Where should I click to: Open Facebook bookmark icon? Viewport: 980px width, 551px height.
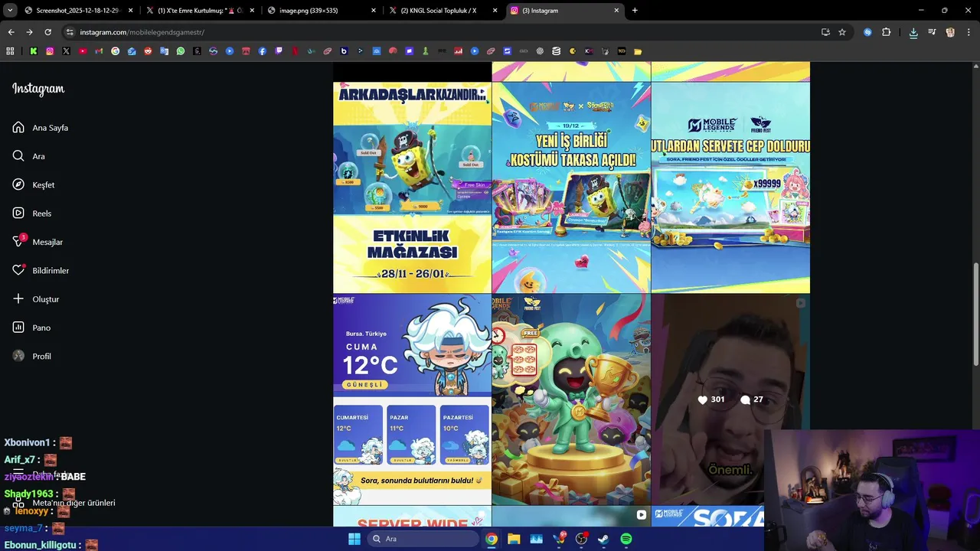263,51
